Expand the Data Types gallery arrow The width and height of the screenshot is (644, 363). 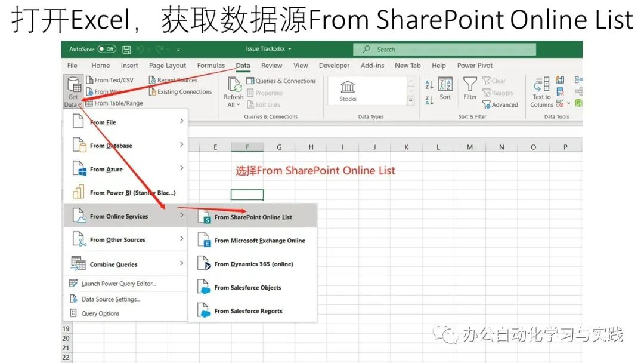click(410, 100)
